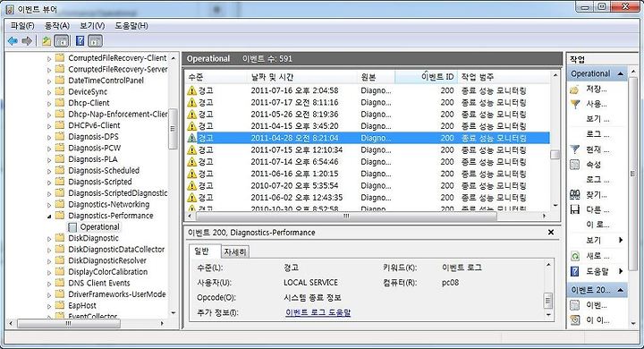644x349 pixels.
Task: Select DisplayColorCalibration in the tree
Action: (107, 272)
